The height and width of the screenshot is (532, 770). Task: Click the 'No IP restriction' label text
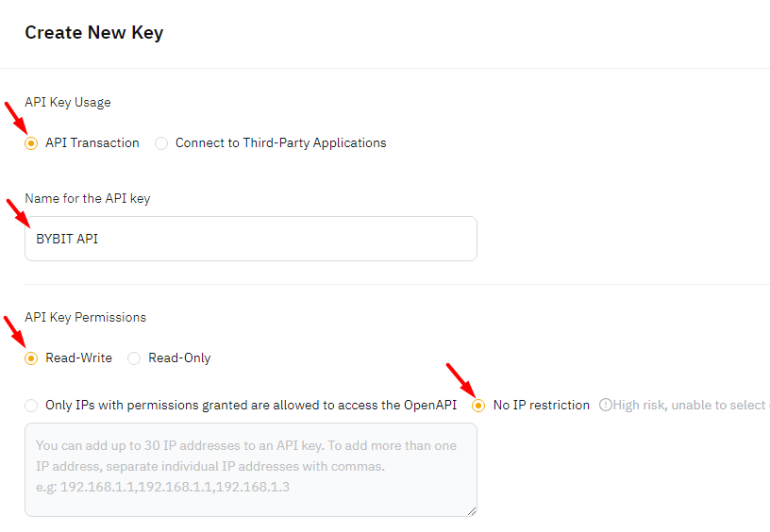click(x=541, y=405)
